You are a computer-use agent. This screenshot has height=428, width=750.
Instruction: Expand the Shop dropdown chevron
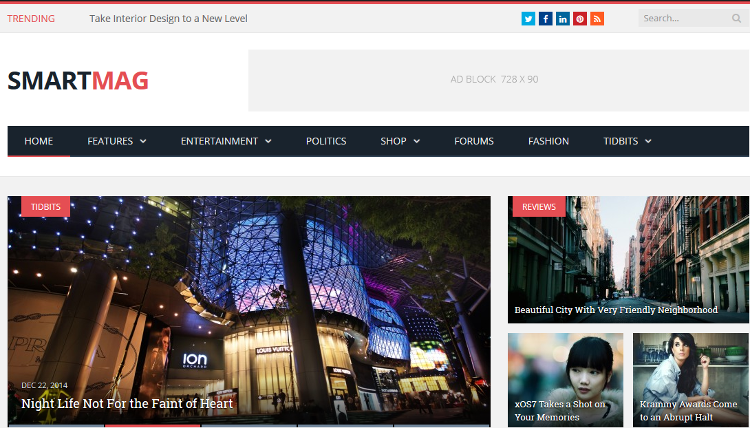(x=417, y=141)
